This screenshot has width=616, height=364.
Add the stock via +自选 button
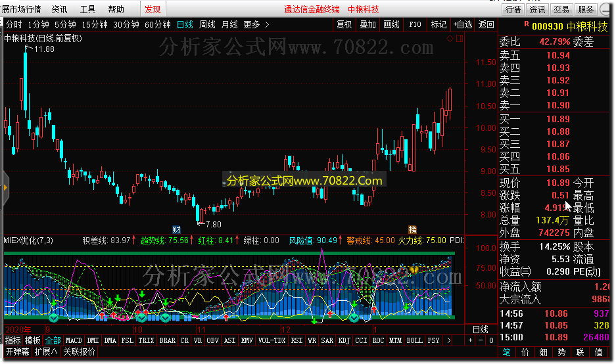pyautogui.click(x=462, y=25)
